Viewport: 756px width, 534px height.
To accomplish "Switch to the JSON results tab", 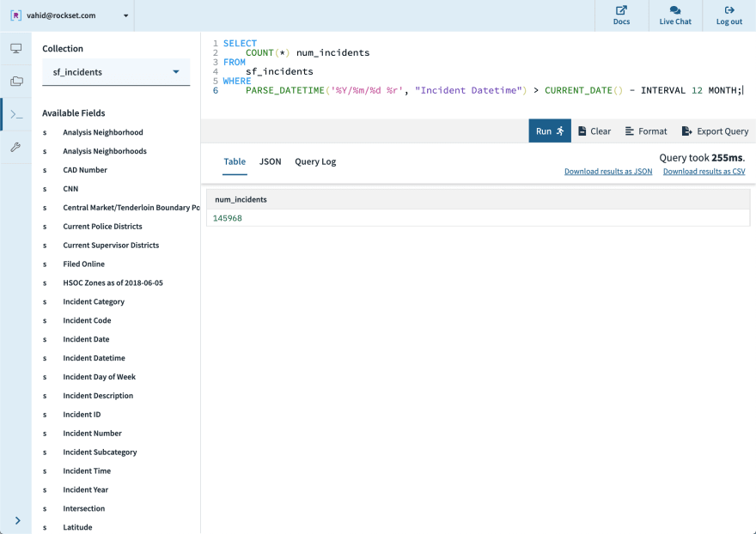I will coord(270,161).
